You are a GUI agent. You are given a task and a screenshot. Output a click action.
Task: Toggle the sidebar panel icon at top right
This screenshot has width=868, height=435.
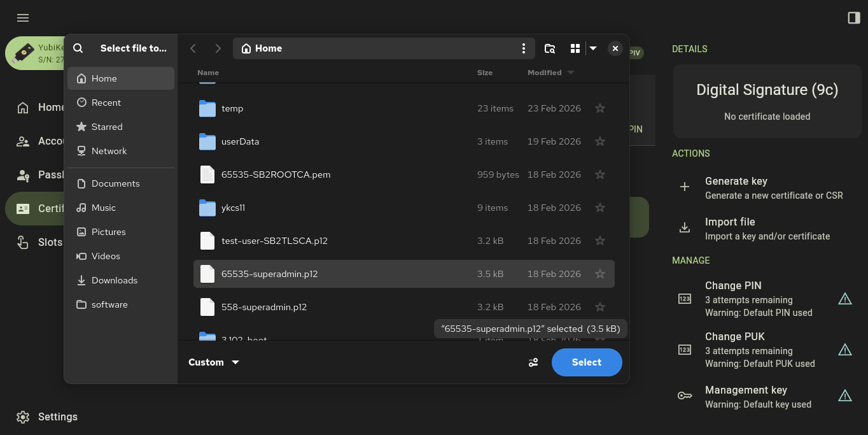click(x=854, y=18)
